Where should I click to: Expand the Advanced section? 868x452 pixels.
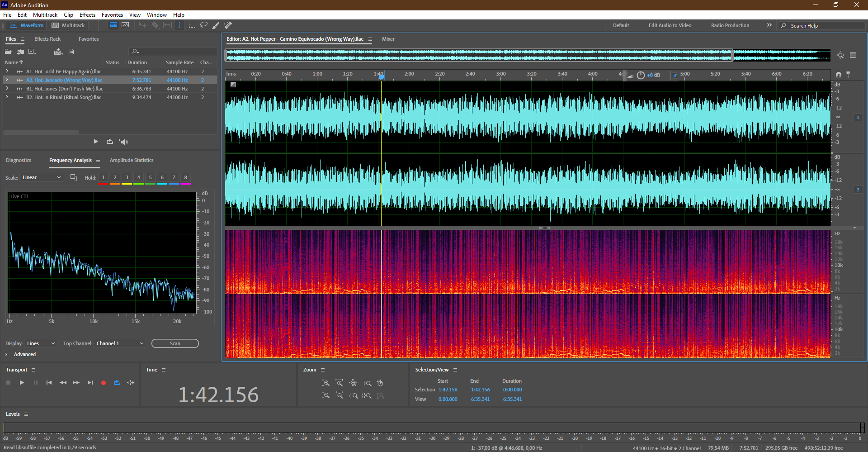pyautogui.click(x=6, y=354)
